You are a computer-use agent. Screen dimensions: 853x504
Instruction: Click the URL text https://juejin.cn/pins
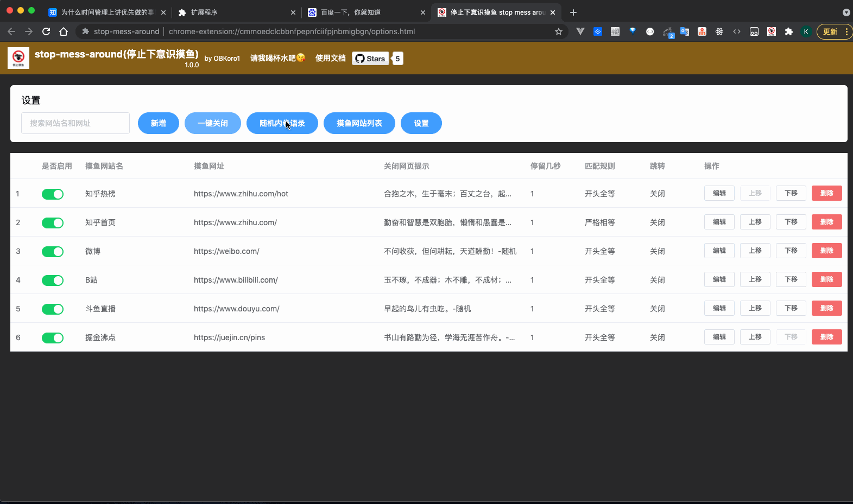(x=230, y=337)
